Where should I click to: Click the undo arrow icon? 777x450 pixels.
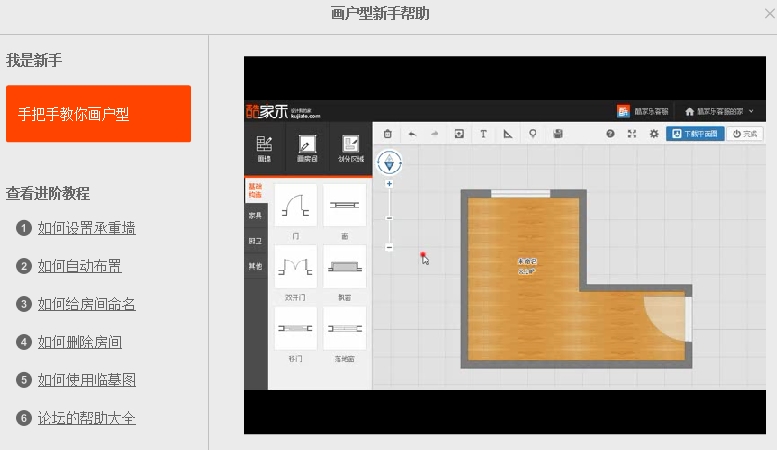click(412, 134)
